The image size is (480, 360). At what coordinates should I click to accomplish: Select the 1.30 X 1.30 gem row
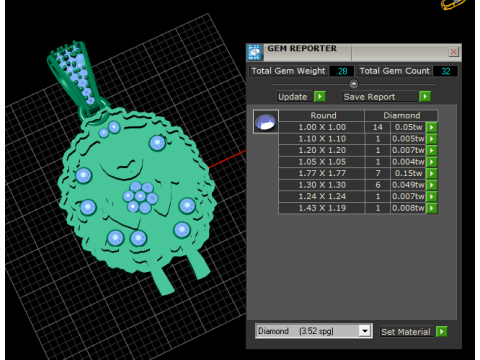coord(352,185)
